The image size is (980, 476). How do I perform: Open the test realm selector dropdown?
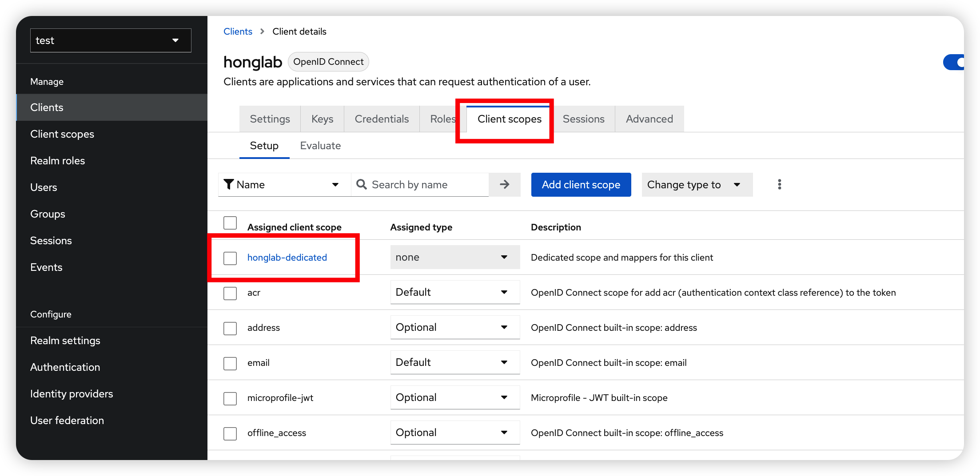coord(111,40)
